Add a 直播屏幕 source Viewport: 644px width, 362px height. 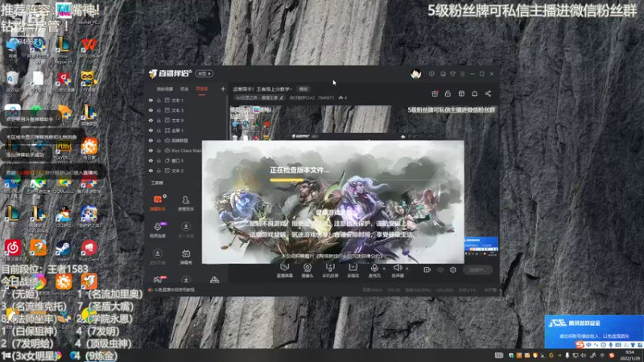pos(284,270)
